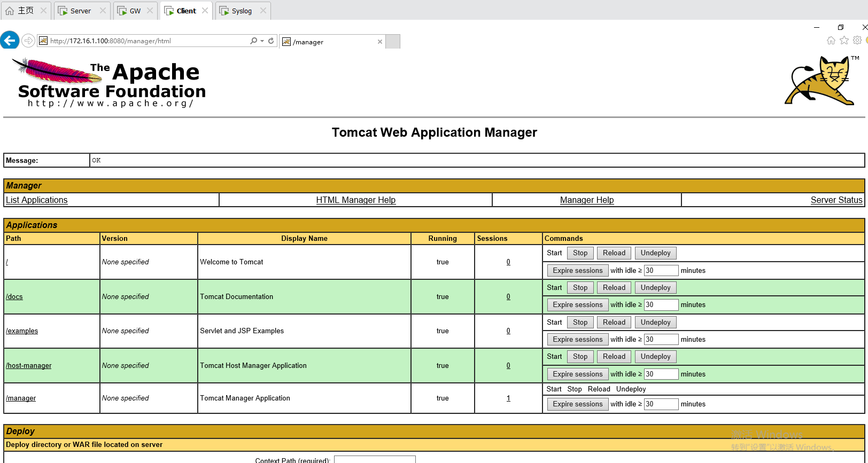Open sessions count 1 for /manager
Screen dimensions: 868x463
coord(508,398)
